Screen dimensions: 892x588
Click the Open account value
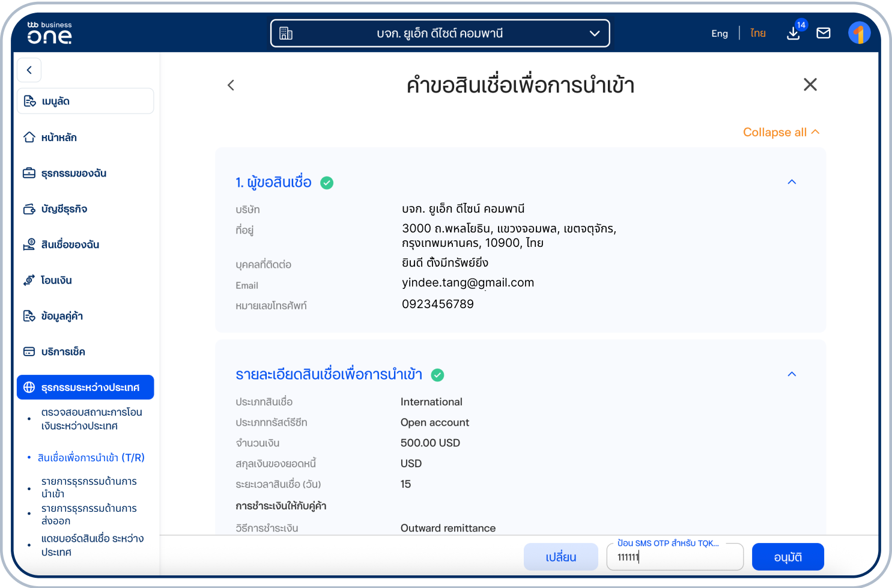(435, 422)
